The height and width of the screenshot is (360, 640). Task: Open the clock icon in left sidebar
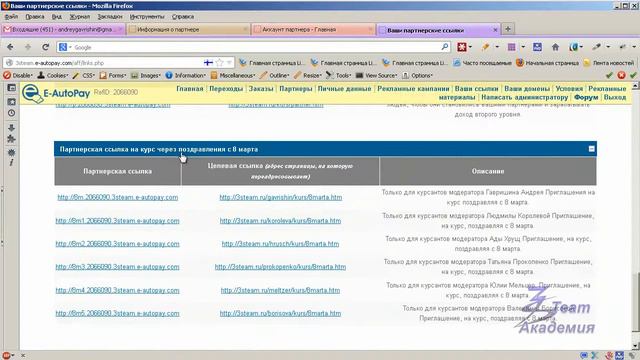coord(11,113)
